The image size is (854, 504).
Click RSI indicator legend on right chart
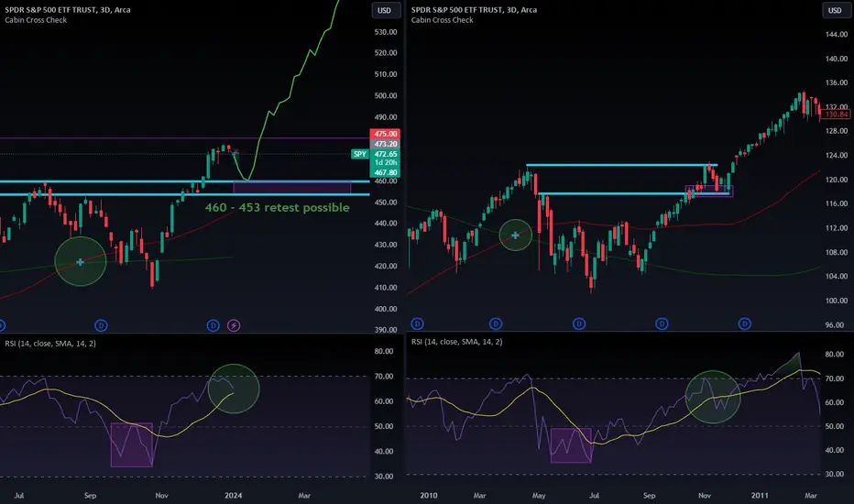[456, 342]
